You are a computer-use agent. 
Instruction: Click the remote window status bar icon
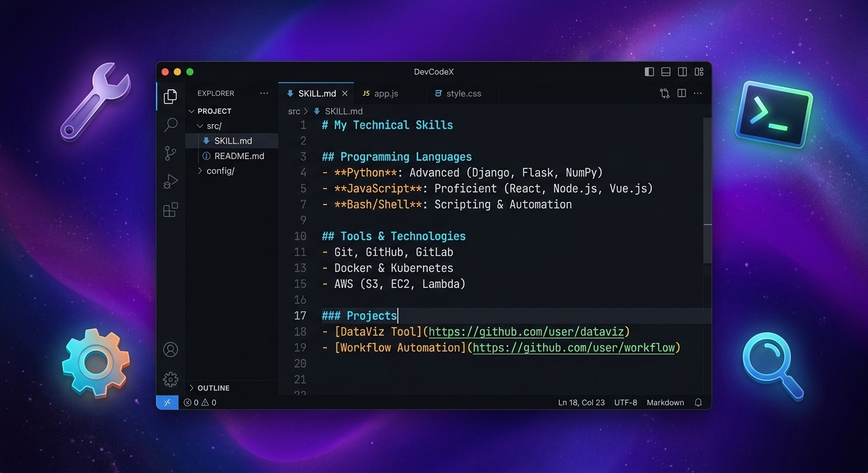(167, 402)
